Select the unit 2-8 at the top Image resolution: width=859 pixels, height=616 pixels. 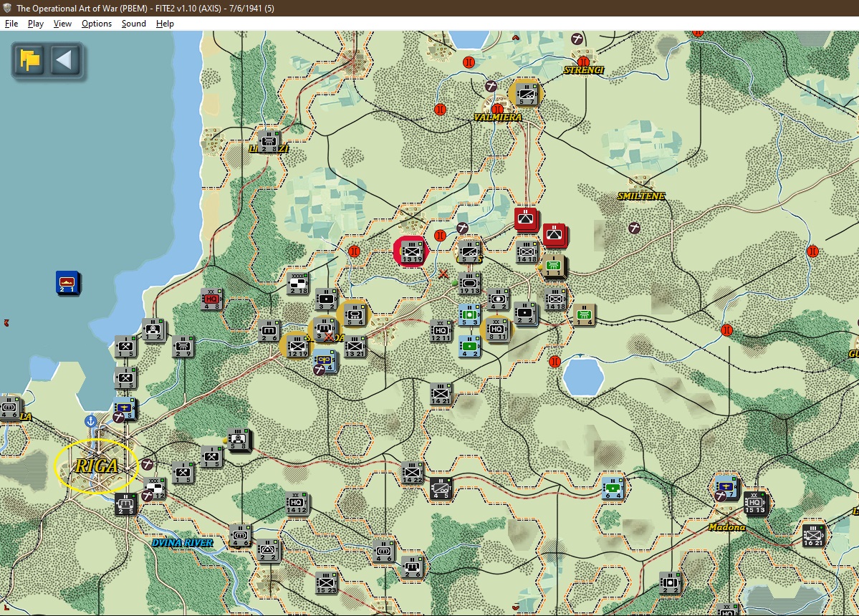[x=269, y=141]
